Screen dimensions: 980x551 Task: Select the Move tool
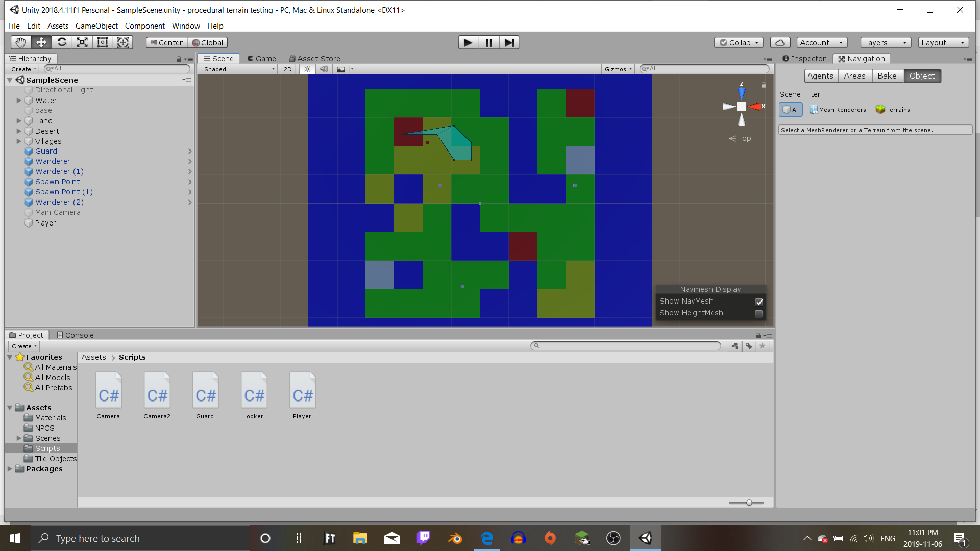tap(41, 42)
